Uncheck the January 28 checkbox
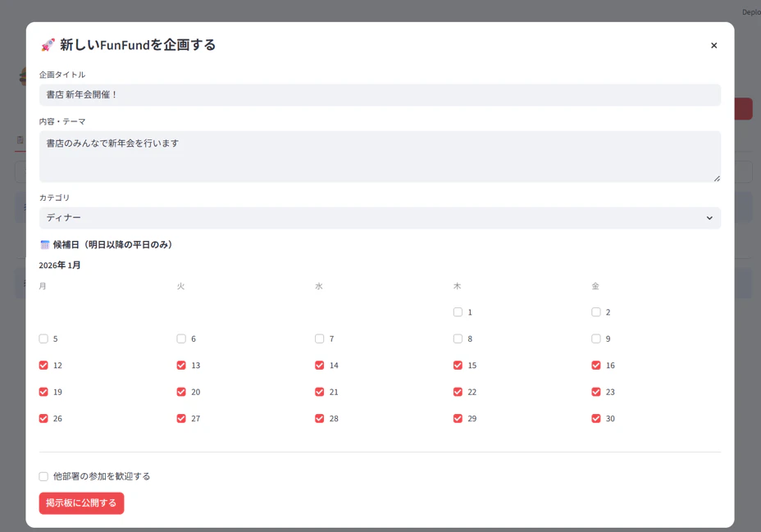Viewport: 761px width, 532px height. (x=319, y=419)
